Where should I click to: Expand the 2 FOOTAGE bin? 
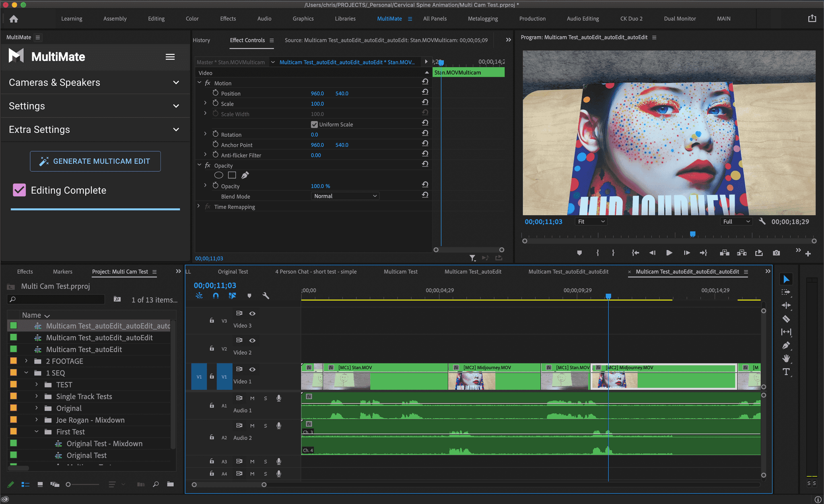(26, 361)
